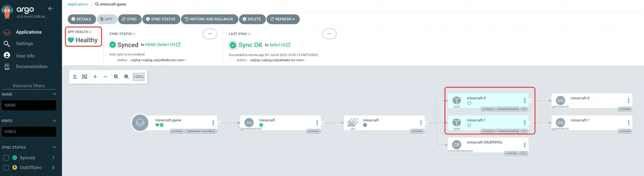The height and width of the screenshot is (176, 644).
Task: Focus the NAME filter input
Action: pos(29,105)
